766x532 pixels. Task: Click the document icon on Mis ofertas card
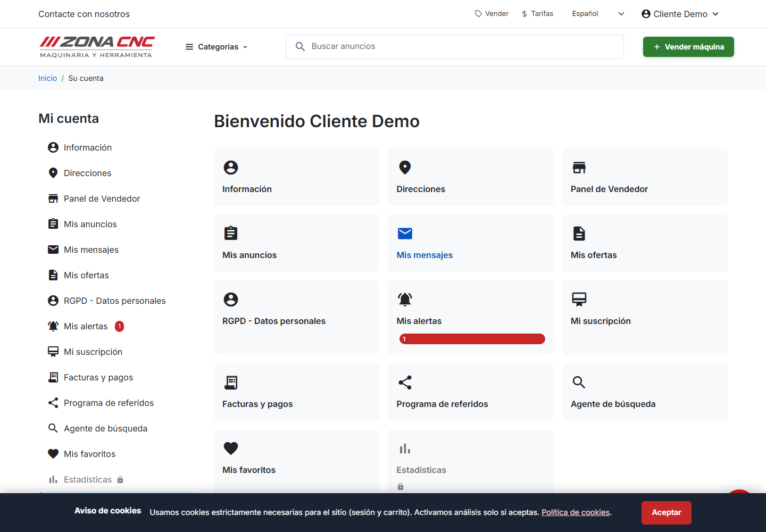579,234
